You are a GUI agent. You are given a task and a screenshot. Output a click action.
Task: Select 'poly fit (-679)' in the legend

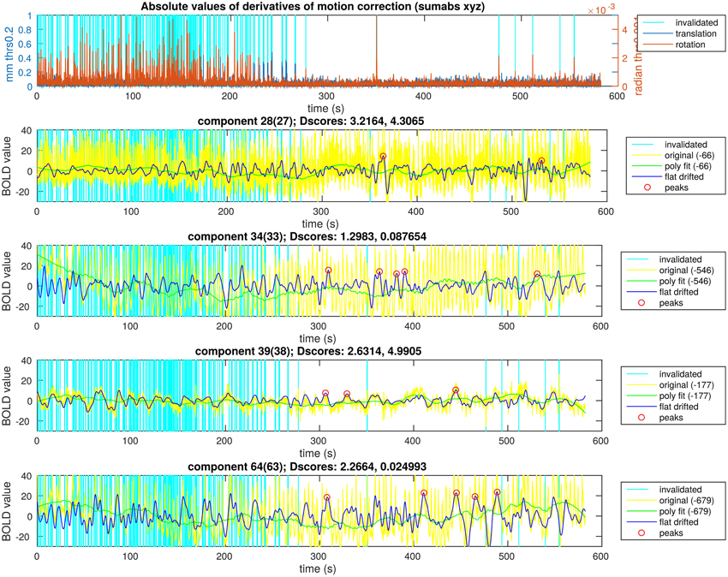(x=685, y=511)
